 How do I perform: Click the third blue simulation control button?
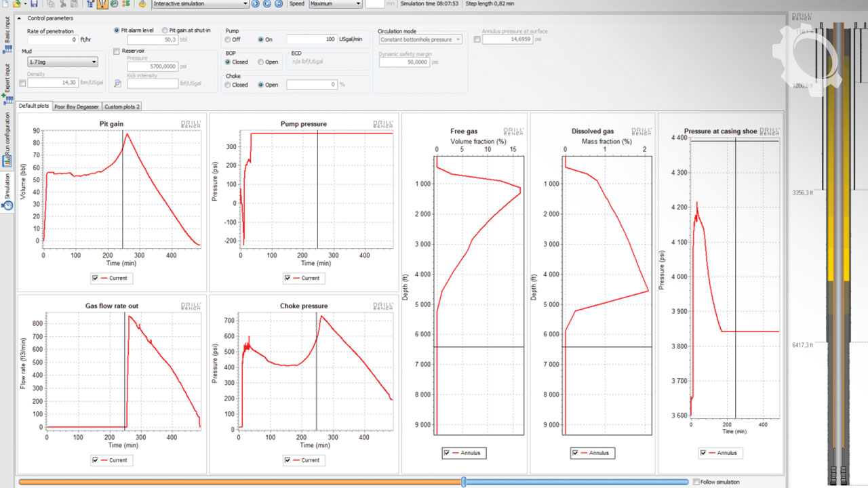point(279,3)
